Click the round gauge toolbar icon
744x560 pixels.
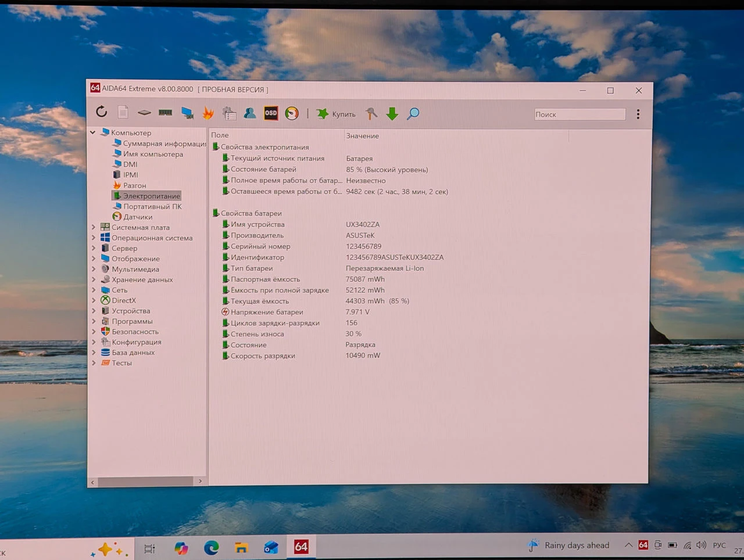point(292,113)
